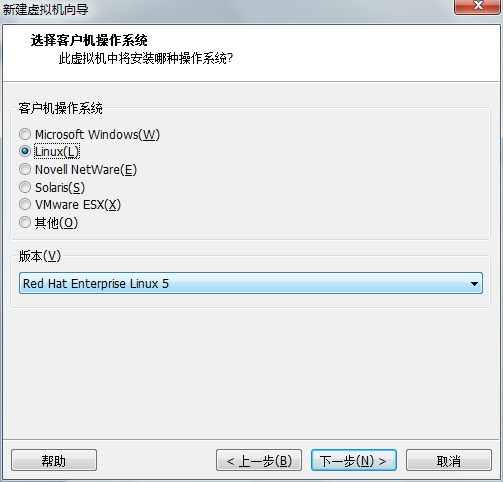Open help via the 帮助 button
Viewport: 503px width, 482px height.
pyautogui.click(x=54, y=460)
